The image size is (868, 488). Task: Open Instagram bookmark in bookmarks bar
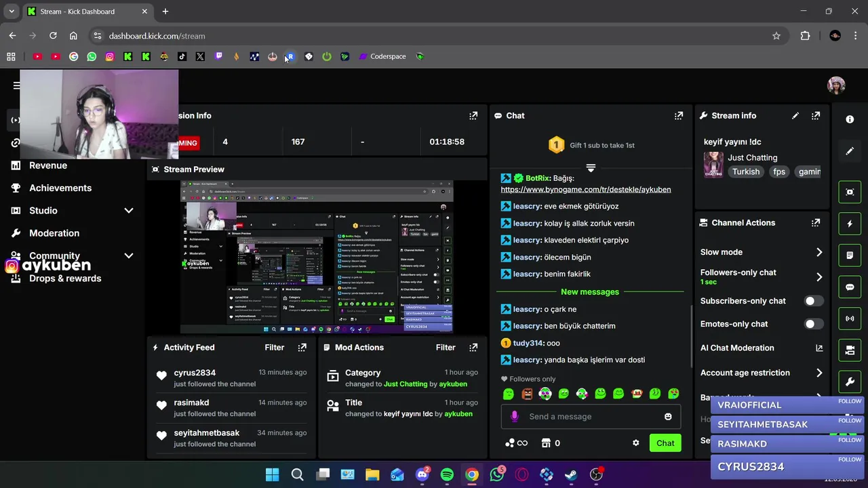[x=110, y=56]
